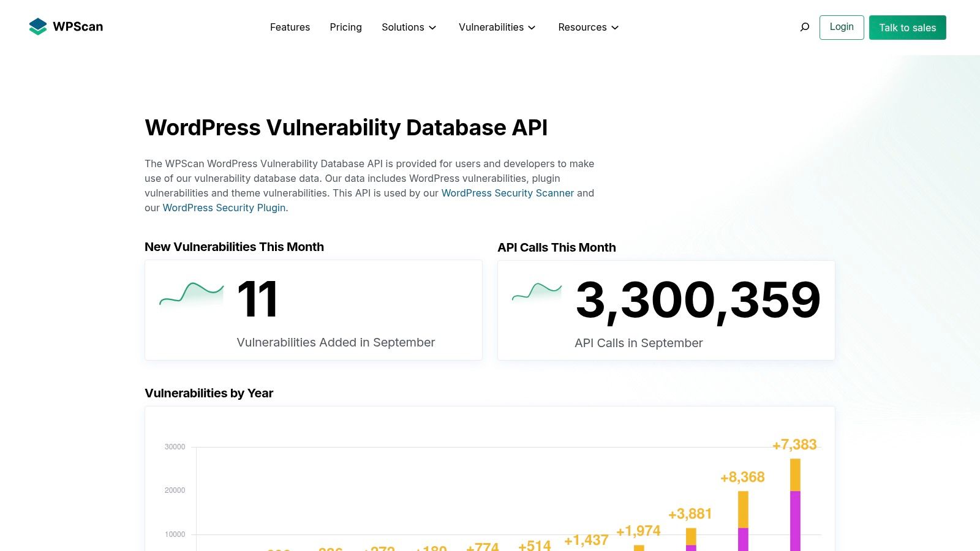The width and height of the screenshot is (980, 551).
Task: Click the +1,437 chart bar label
Action: (x=586, y=540)
